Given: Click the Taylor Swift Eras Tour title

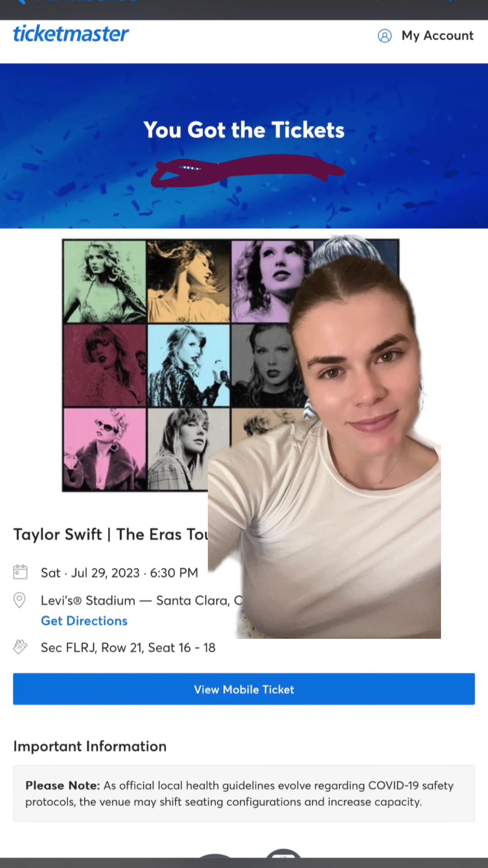Looking at the screenshot, I should (111, 534).
